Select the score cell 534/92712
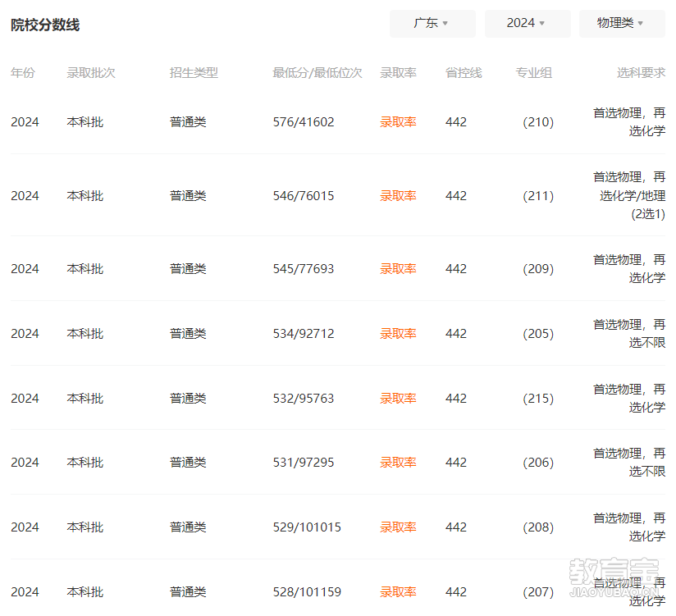Screen dimensions: 676x616 click(304, 334)
